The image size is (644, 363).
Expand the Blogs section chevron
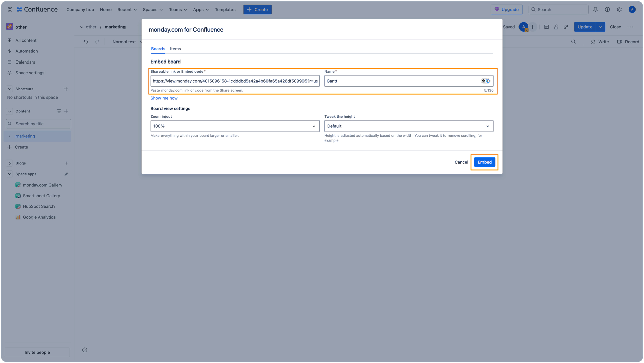[9, 163]
